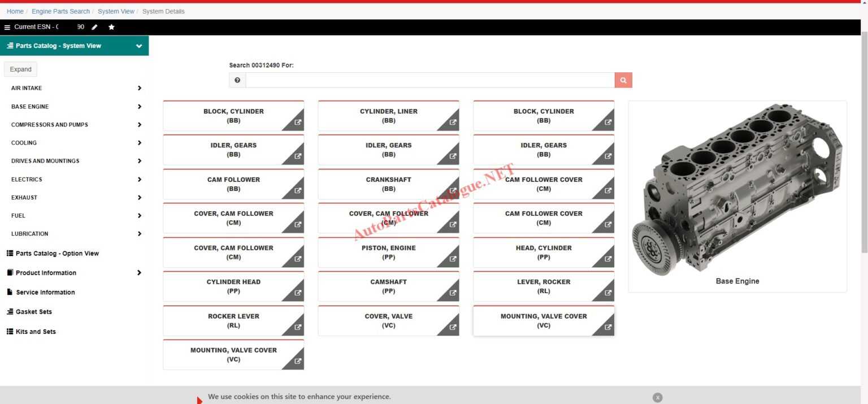Screen dimensions: 868x404
Task: Open the help icon beside the search field
Action: (237, 80)
